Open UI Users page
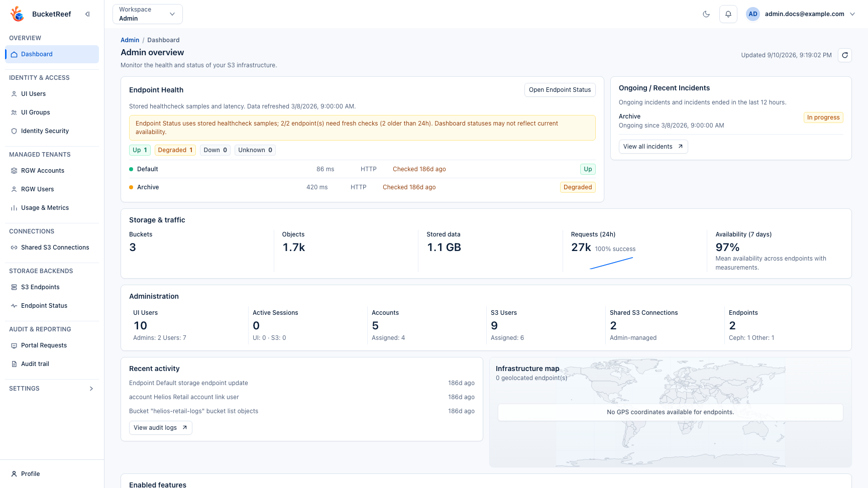 pos(52,94)
